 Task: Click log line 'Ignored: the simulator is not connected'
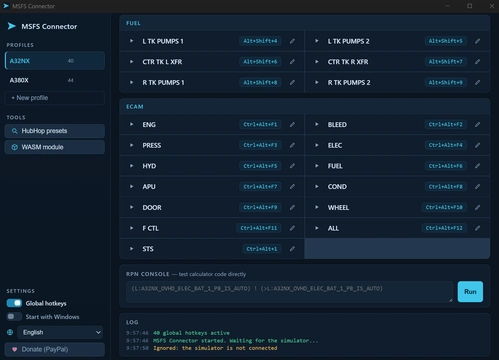click(x=215, y=348)
